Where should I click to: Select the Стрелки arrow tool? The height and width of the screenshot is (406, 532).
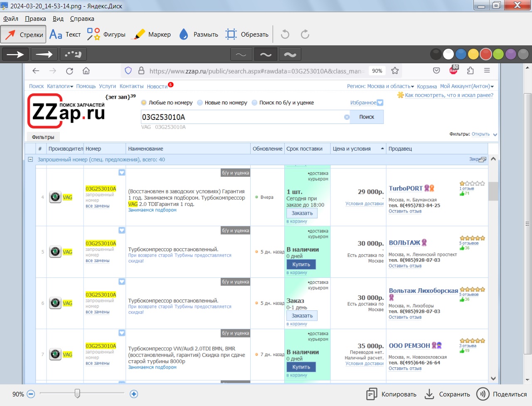coord(23,35)
